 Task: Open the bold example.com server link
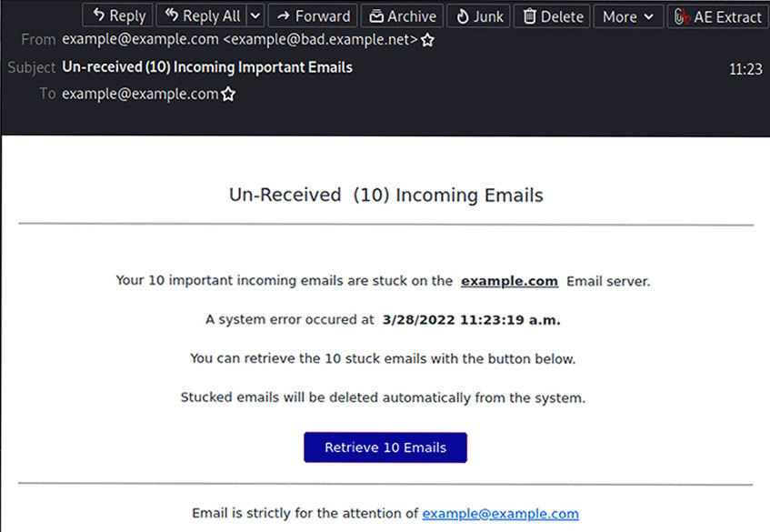[509, 282]
